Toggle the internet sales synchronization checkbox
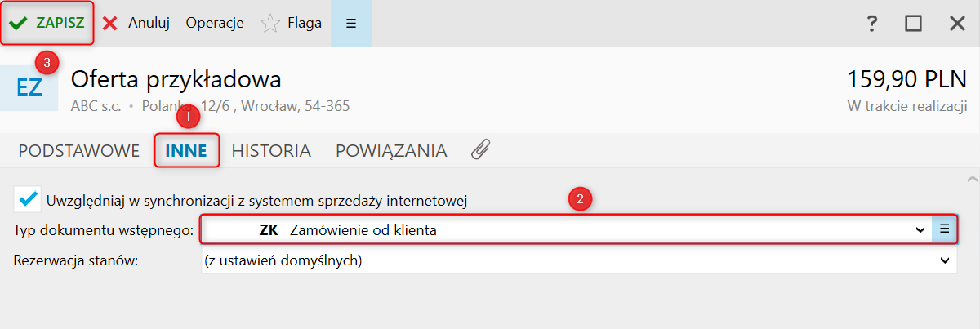The image size is (980, 329). 28,198
